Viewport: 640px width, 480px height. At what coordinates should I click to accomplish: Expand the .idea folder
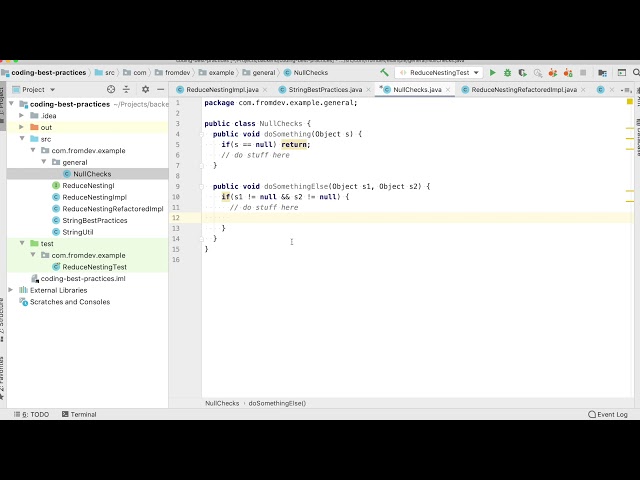[22, 116]
